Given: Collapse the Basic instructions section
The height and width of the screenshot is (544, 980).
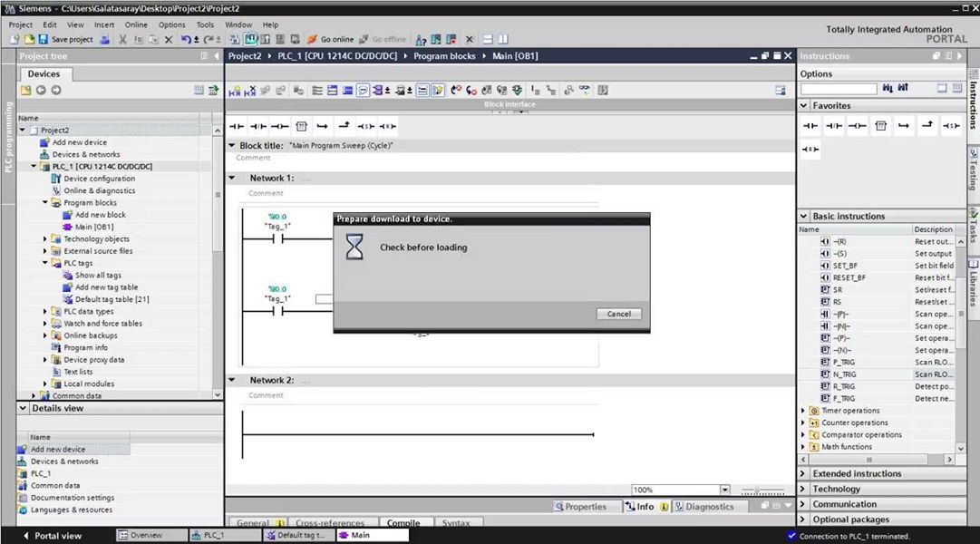Looking at the screenshot, I should coord(804,216).
